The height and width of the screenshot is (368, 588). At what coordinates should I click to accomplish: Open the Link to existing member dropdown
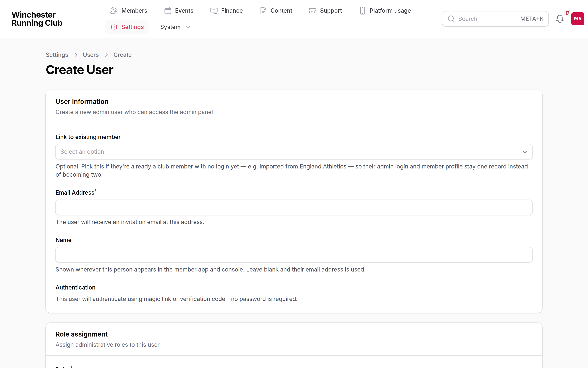294,152
